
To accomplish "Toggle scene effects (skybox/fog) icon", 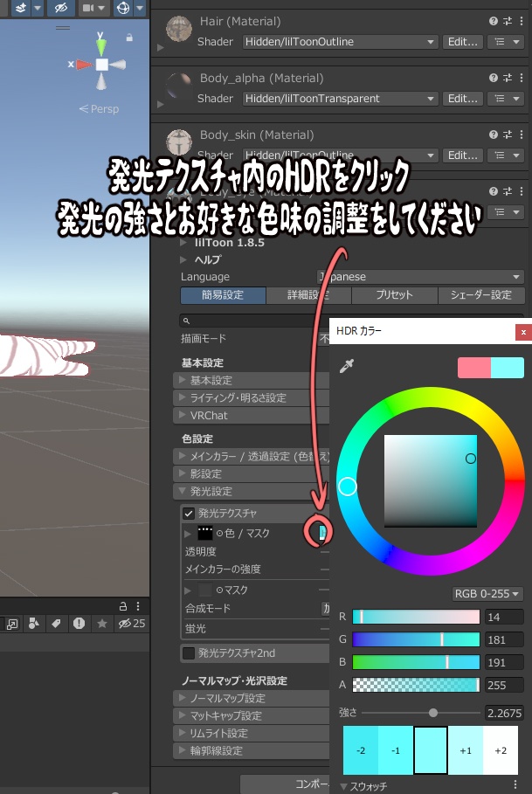I will click(20, 8).
